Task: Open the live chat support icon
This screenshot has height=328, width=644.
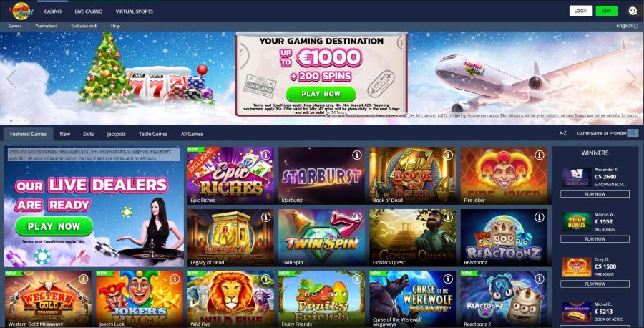Action: (x=633, y=11)
